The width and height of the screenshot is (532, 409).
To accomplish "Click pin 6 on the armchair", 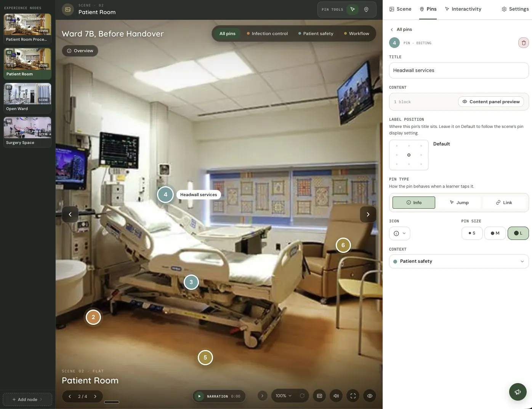I will pos(343,245).
